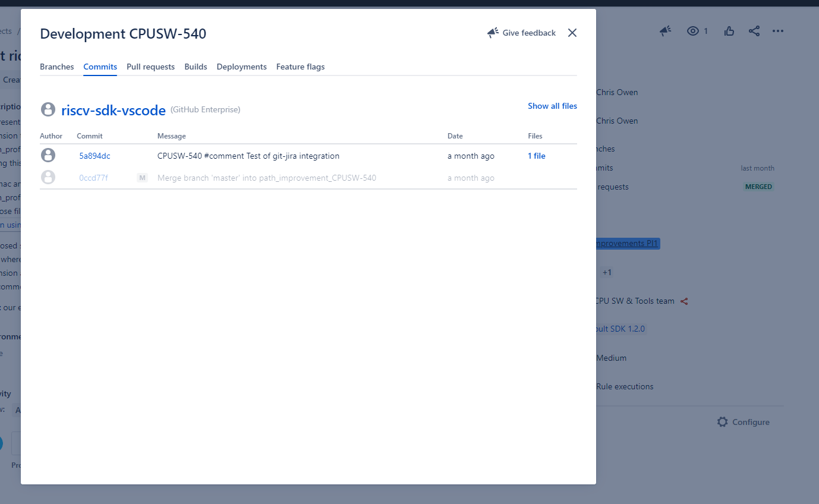Open the three-dots more actions menu

(778, 31)
